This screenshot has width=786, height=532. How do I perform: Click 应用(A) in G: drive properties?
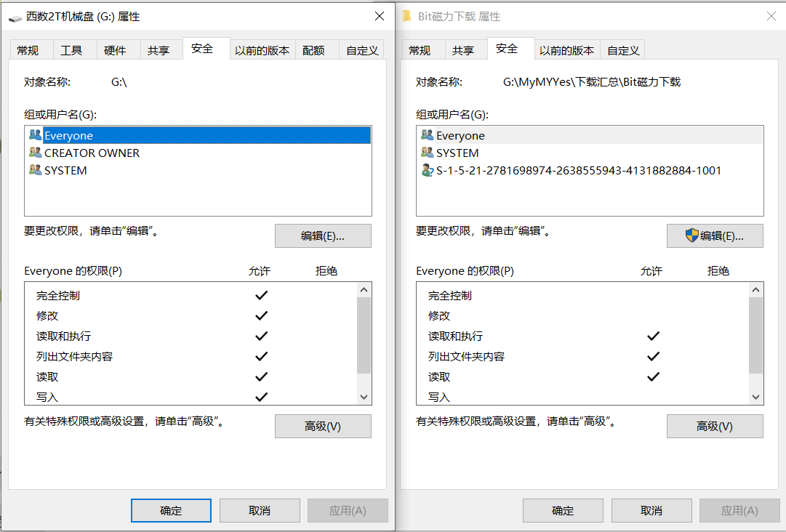[348, 510]
